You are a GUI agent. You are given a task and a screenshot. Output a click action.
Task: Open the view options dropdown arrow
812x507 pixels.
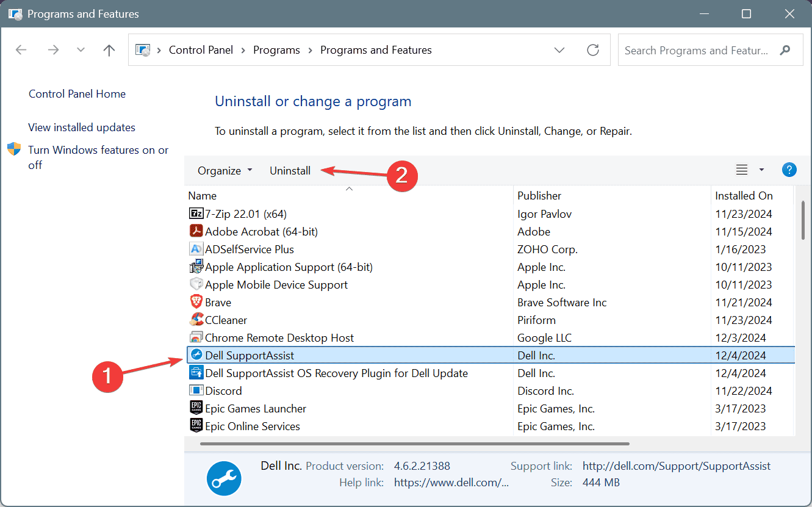click(x=761, y=170)
